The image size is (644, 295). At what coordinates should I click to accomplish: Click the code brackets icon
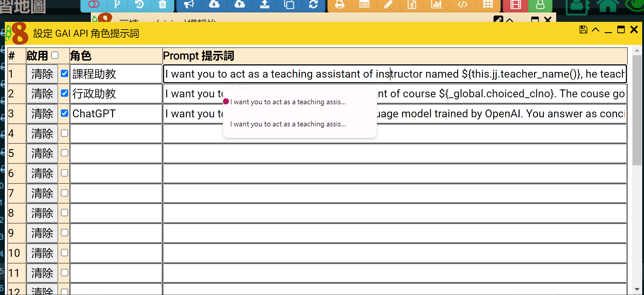[463, 4]
